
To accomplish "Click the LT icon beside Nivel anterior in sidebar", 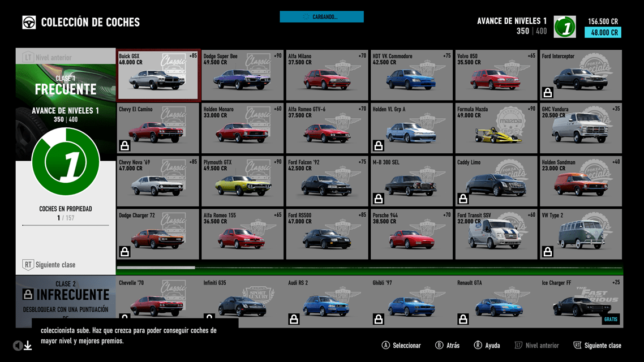I will pyautogui.click(x=28, y=58).
